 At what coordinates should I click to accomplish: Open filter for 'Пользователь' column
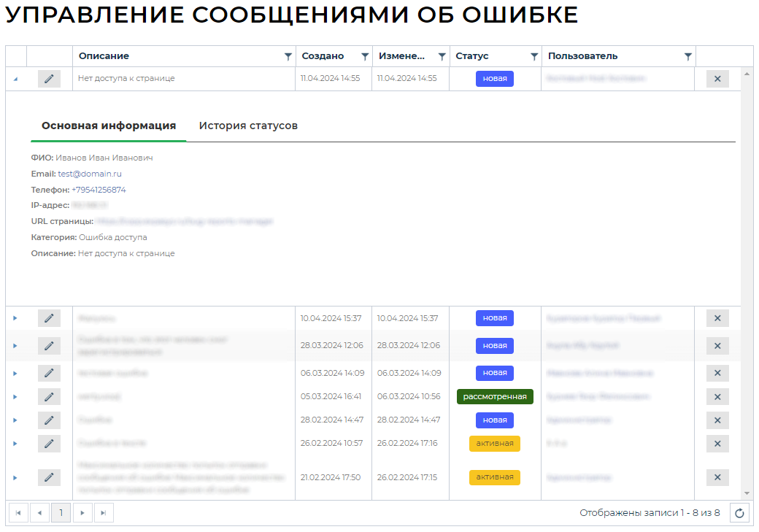point(687,56)
